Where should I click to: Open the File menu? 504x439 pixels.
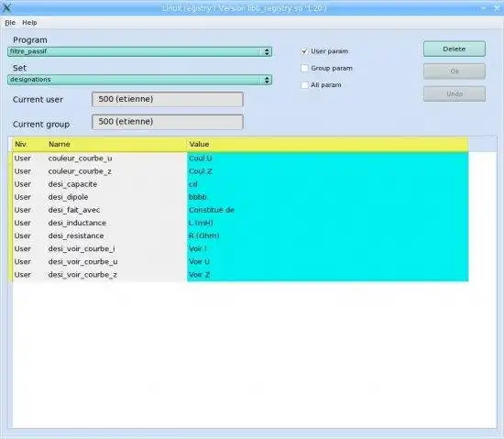pos(10,23)
